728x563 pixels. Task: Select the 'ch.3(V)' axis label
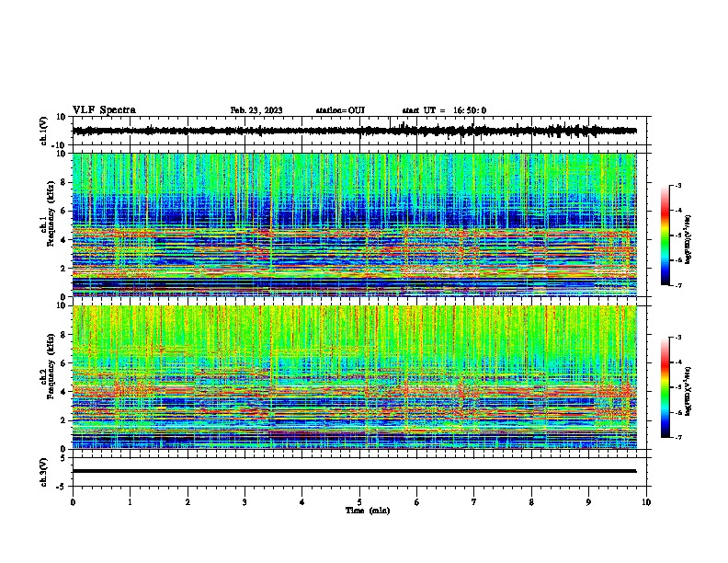(x=43, y=472)
